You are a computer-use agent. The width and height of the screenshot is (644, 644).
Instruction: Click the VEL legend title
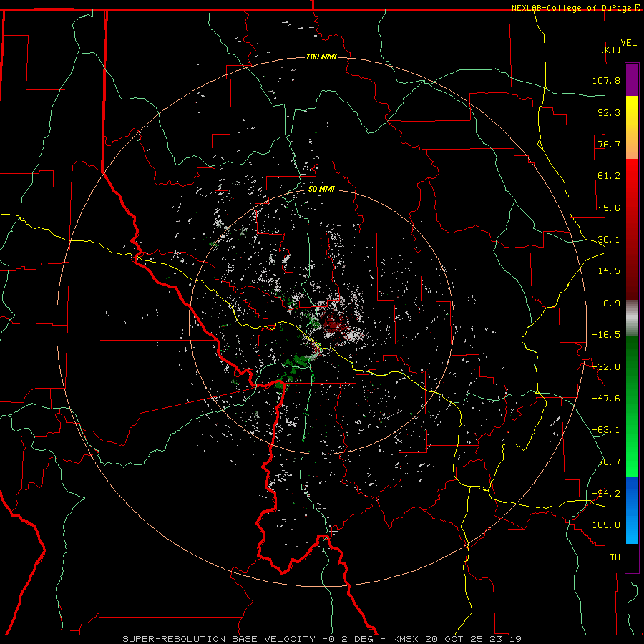(629, 43)
